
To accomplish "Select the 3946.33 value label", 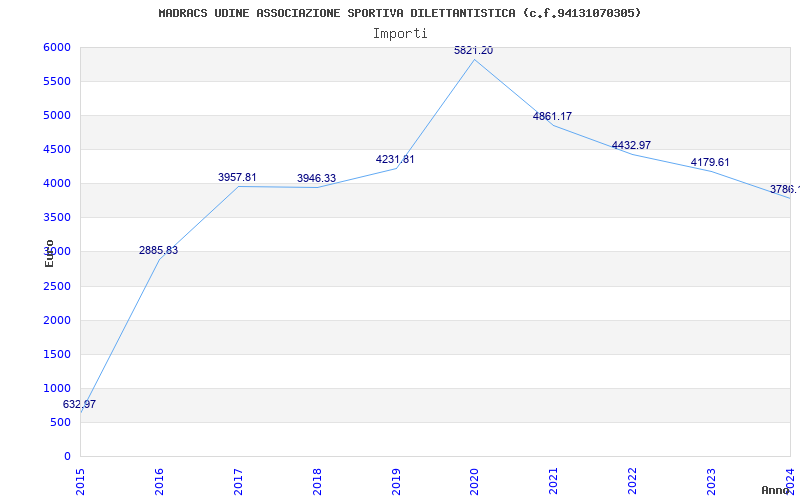I will coord(316,179).
